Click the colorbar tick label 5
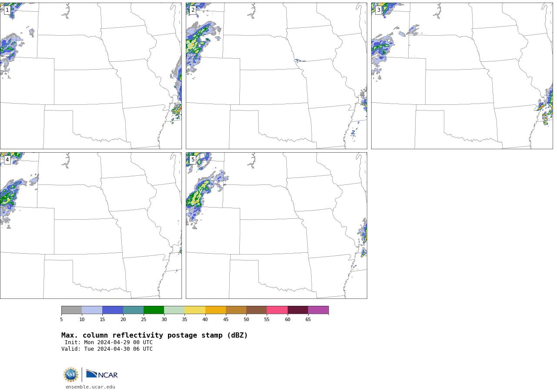This screenshot has width=557, height=392. point(61,320)
